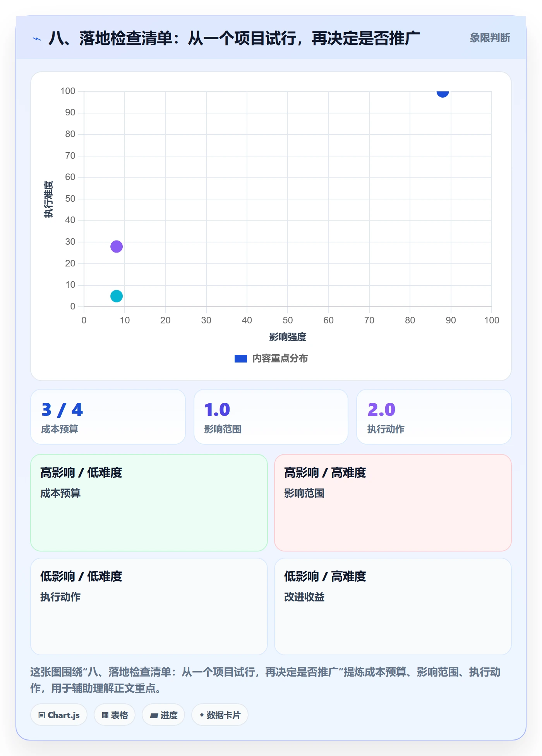Select the 1.0 影响范围 stat card
542x756 pixels.
(x=271, y=417)
